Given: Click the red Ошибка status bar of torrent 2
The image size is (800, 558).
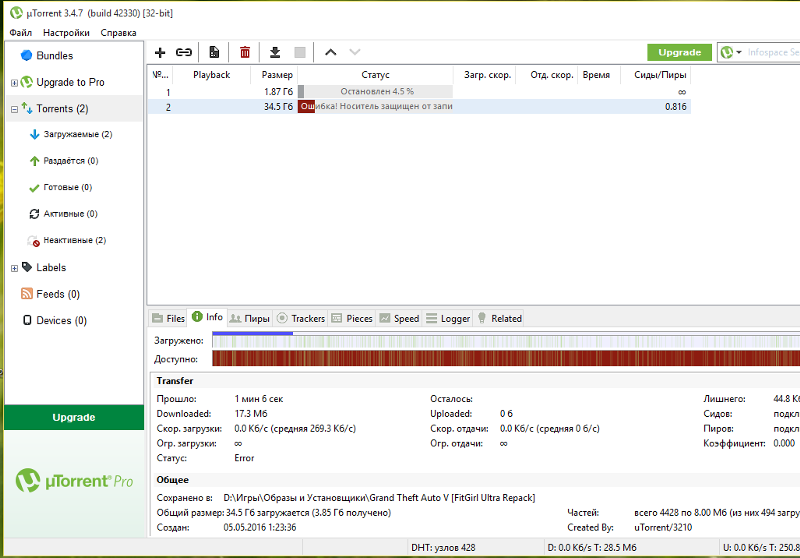Looking at the screenshot, I should 376,106.
